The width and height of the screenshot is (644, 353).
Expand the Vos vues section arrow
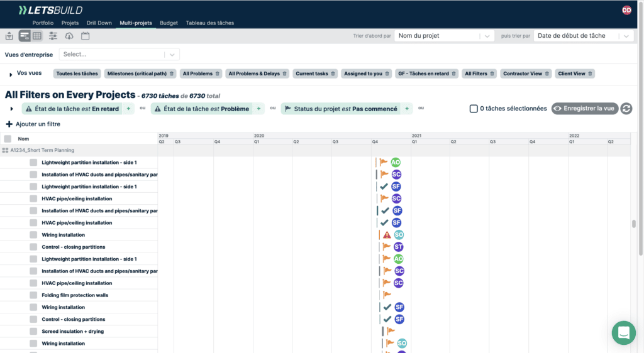[x=11, y=75]
